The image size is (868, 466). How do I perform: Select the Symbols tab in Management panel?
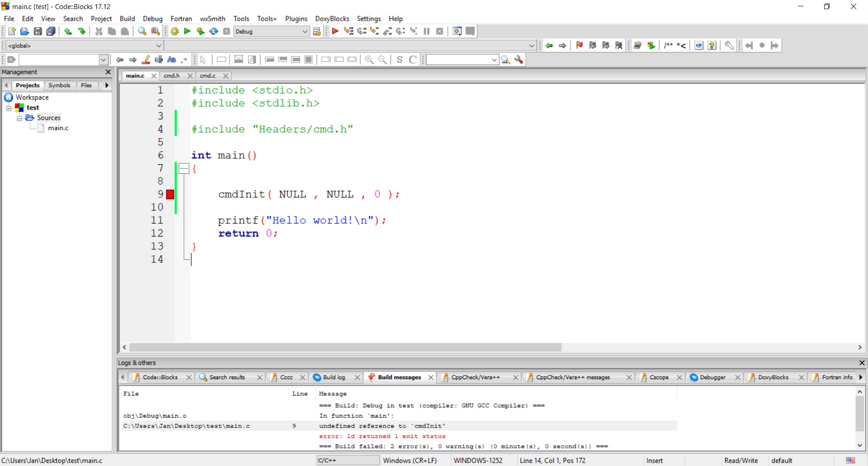point(59,85)
